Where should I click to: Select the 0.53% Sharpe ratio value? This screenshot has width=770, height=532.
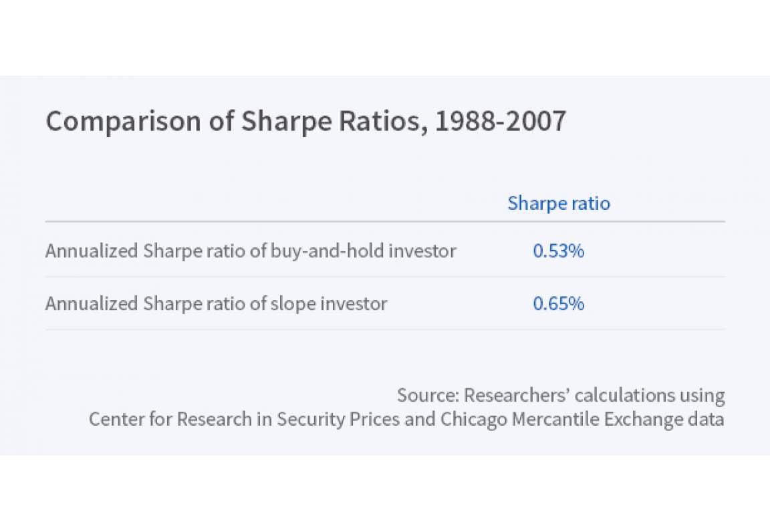click(x=558, y=251)
